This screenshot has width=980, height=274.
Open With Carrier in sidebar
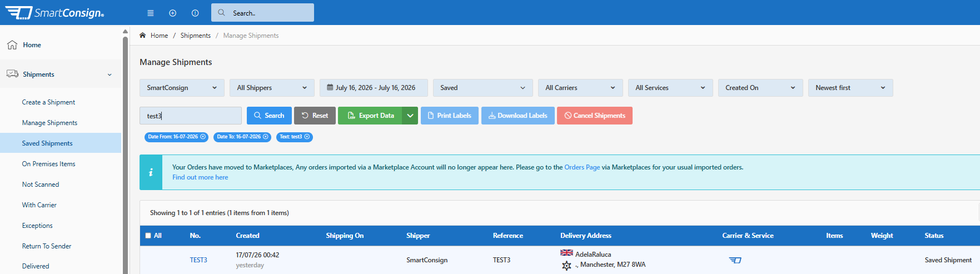(39, 205)
